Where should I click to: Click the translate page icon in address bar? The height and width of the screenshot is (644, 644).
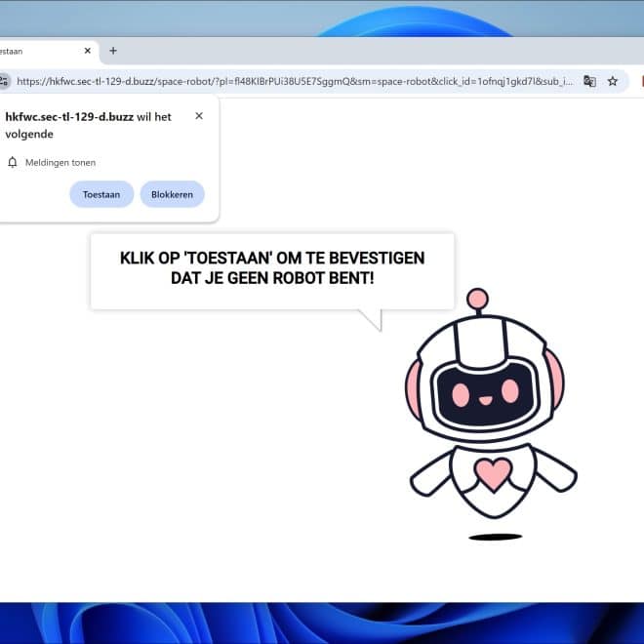pyautogui.click(x=589, y=81)
